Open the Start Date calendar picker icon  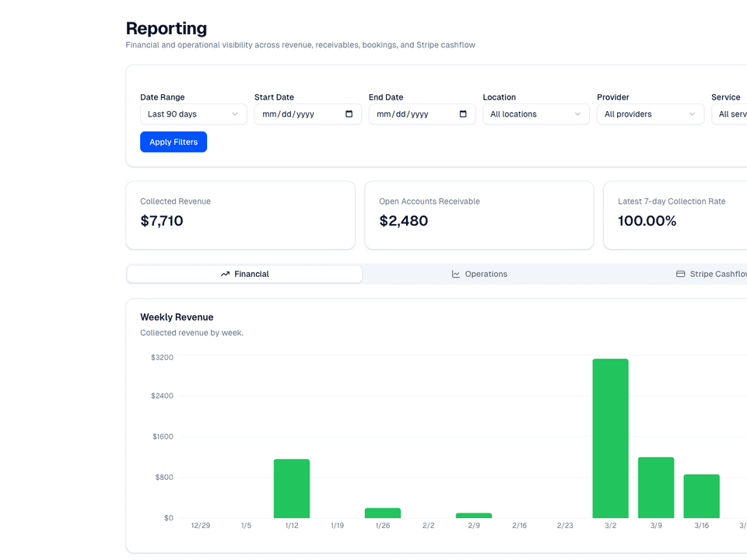(349, 114)
